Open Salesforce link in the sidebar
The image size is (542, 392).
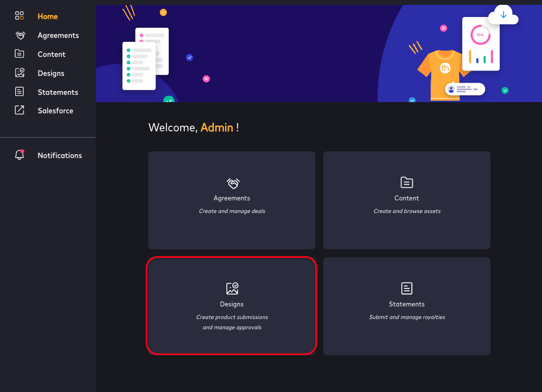(x=55, y=111)
